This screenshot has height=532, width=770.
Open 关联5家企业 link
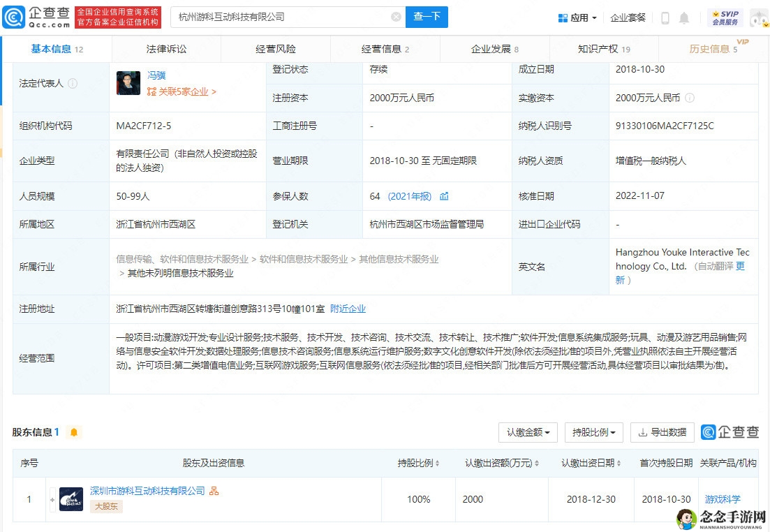point(182,92)
